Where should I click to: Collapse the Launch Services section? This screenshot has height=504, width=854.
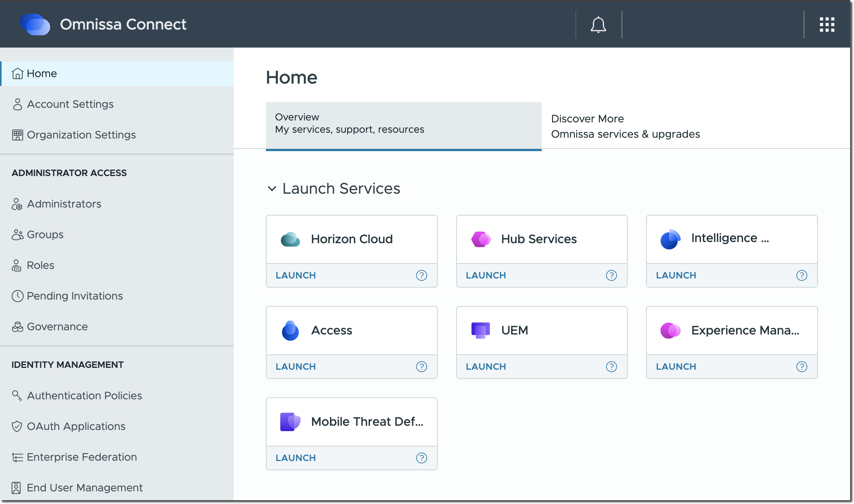(x=272, y=189)
